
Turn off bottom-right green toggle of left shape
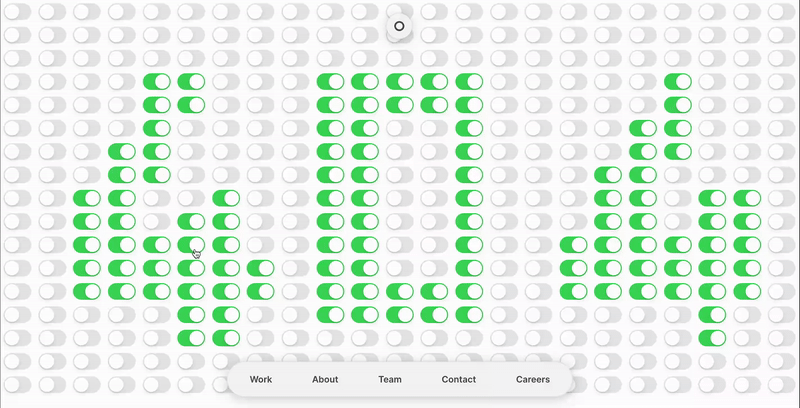tap(226, 338)
